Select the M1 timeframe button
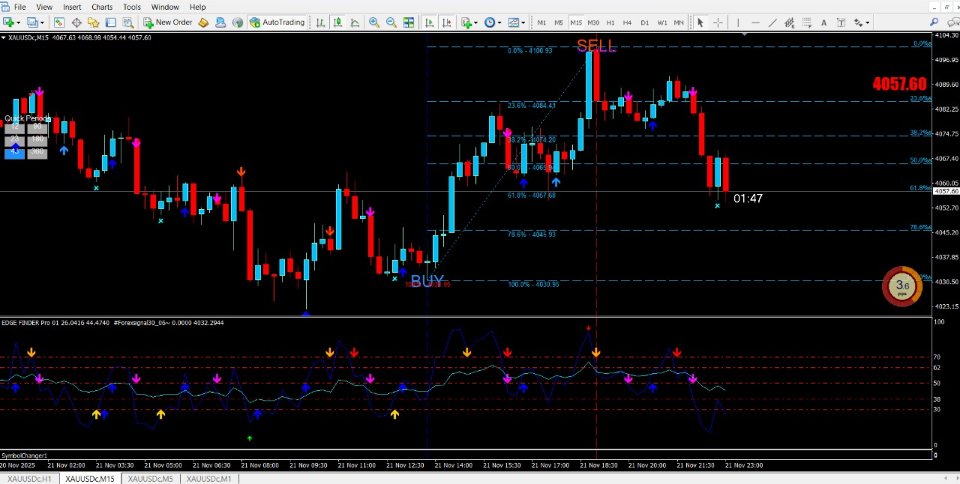The height and width of the screenshot is (484, 960). click(542, 23)
